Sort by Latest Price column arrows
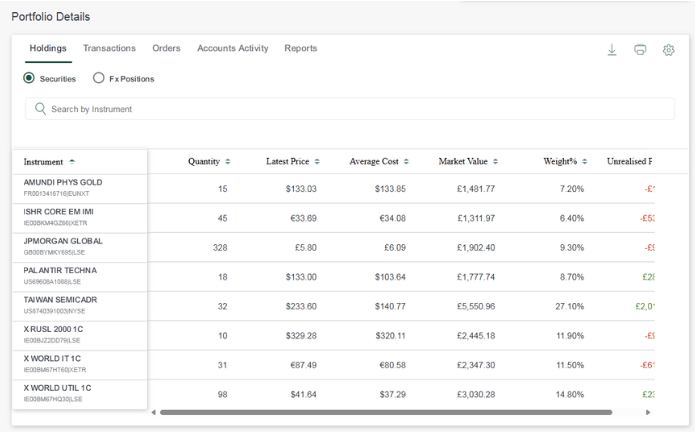 [x=317, y=162]
